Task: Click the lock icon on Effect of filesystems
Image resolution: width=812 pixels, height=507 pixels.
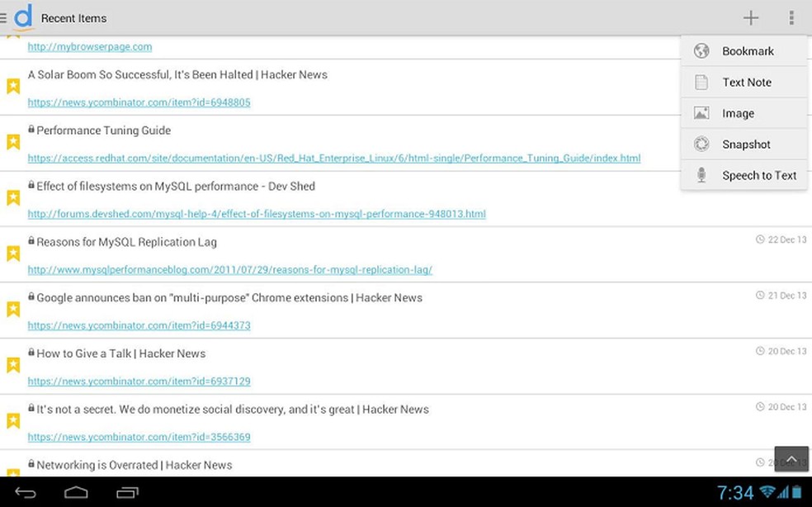Action: coord(31,185)
